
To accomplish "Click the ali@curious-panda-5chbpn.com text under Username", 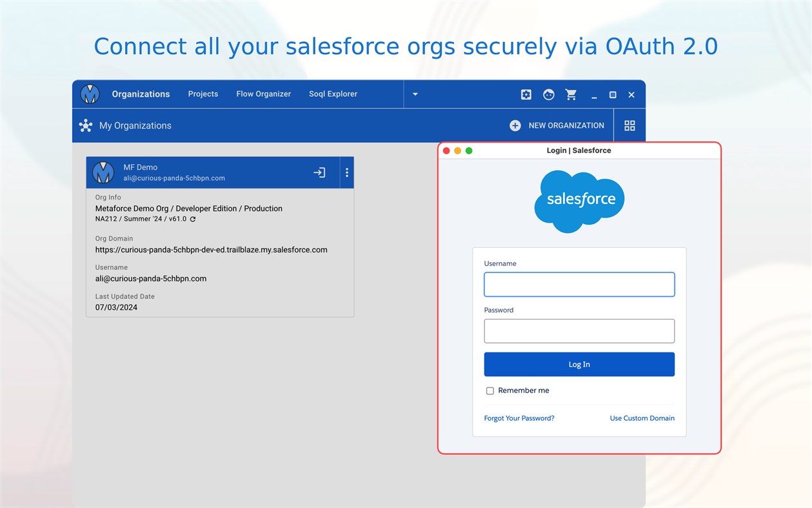I will pyautogui.click(x=151, y=279).
